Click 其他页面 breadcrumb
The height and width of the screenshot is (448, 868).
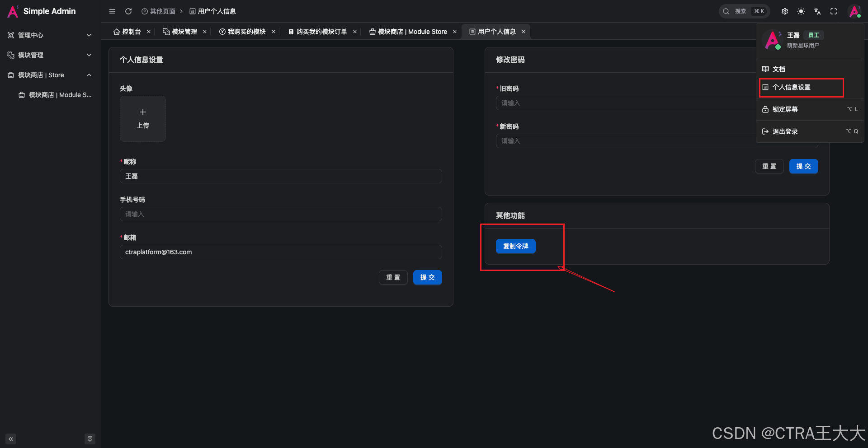tap(158, 11)
